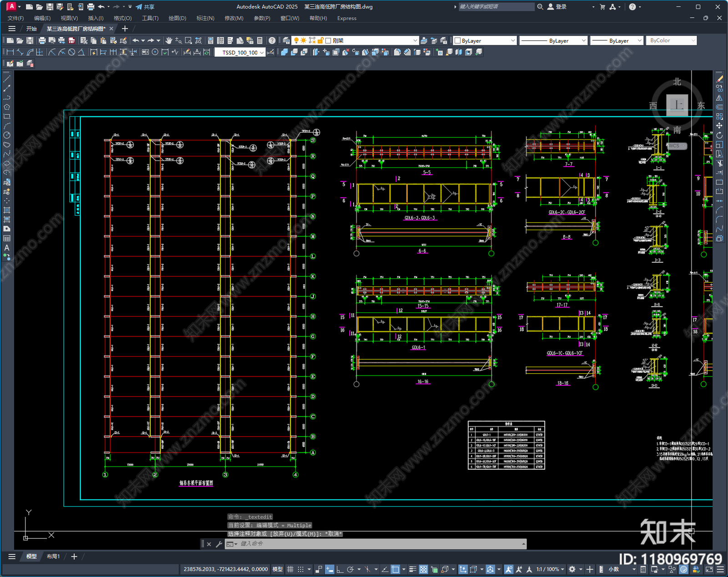Click the 登录 sign-in button
Viewport: 728px width, 577px height.
[x=557, y=7]
